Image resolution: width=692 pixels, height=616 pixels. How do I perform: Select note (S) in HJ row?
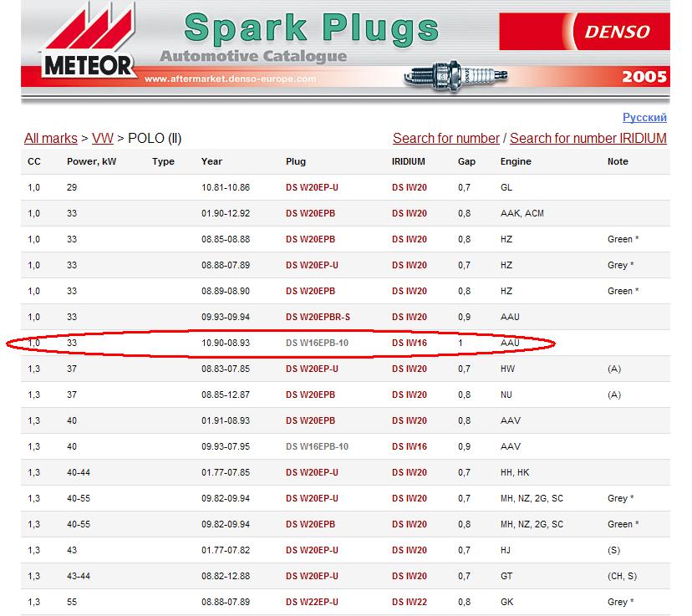614,550
